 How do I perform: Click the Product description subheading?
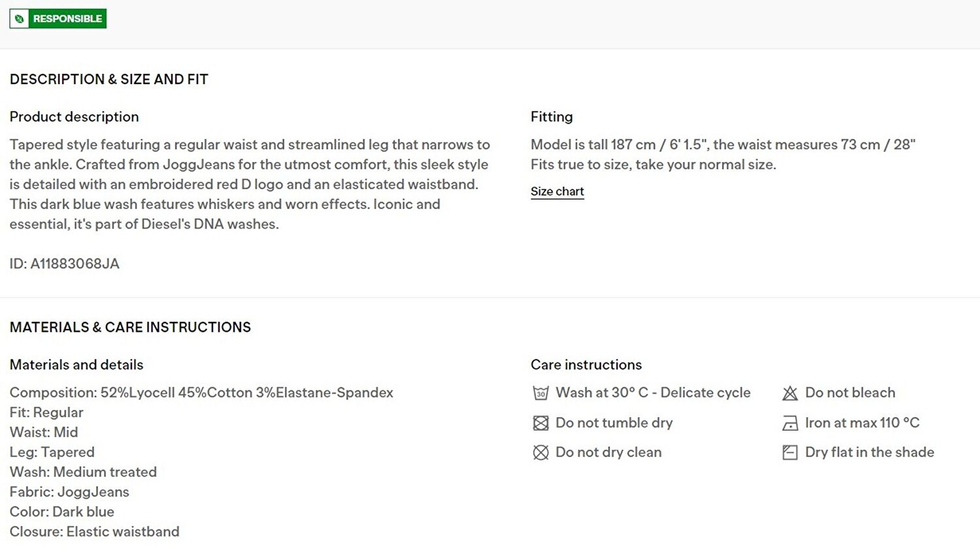74,117
